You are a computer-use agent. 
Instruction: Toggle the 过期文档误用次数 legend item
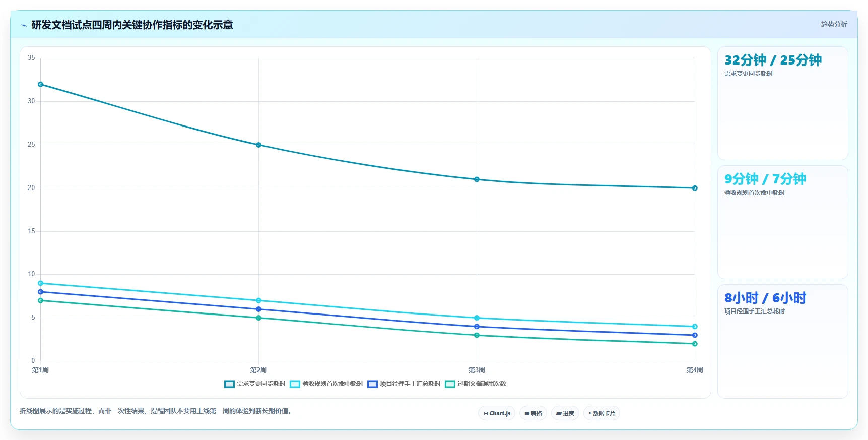(x=476, y=384)
